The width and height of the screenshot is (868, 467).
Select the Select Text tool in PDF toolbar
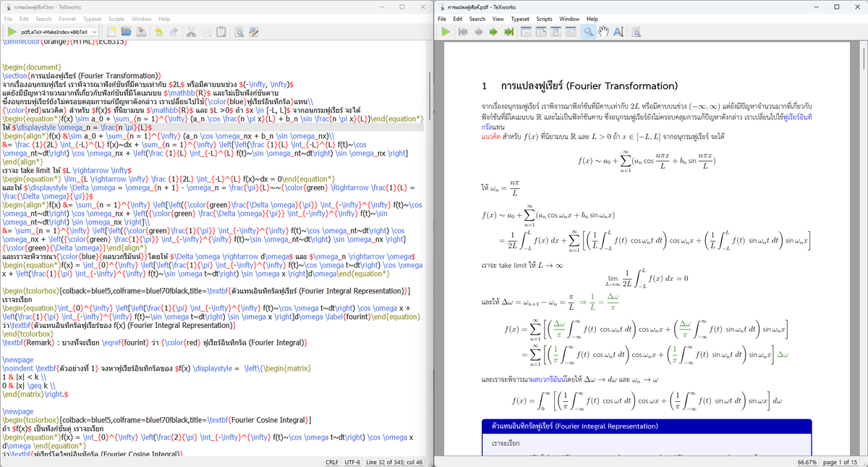click(x=619, y=32)
